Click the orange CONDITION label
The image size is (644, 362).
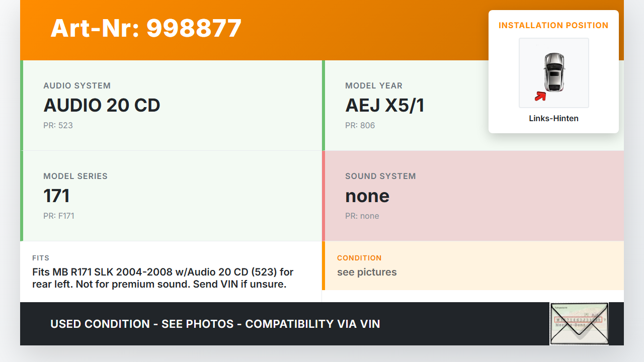359,258
